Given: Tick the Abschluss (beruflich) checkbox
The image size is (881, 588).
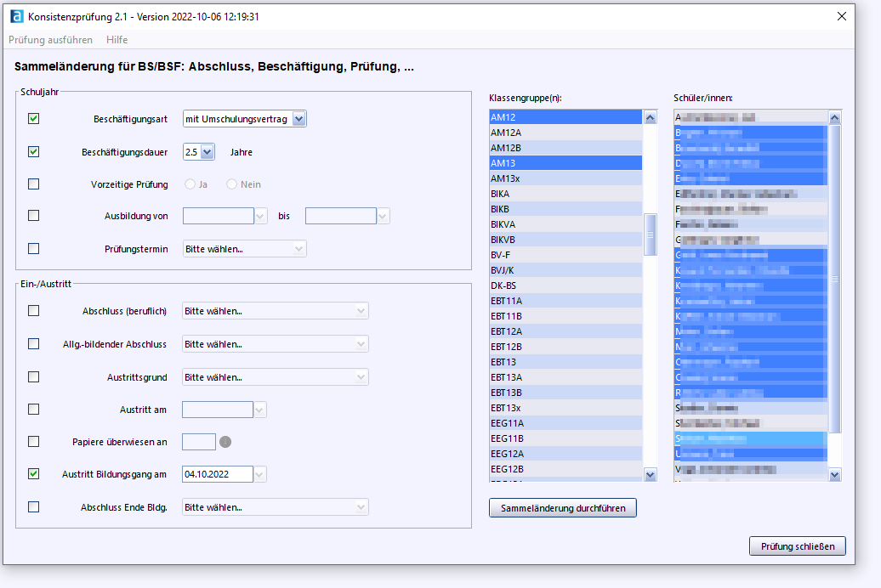Looking at the screenshot, I should [34, 310].
